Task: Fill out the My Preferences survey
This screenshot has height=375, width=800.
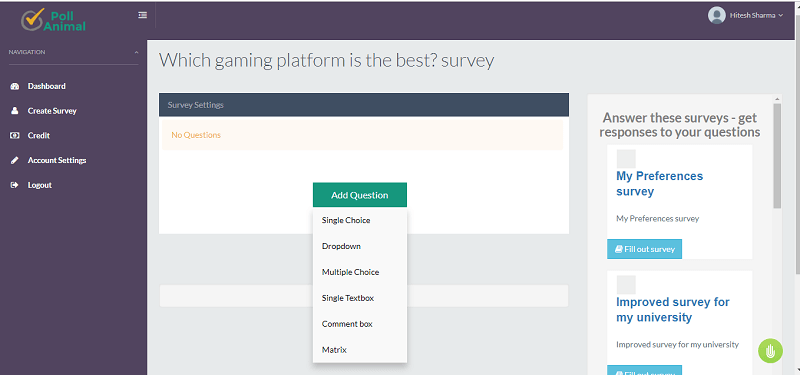Action: tap(644, 249)
